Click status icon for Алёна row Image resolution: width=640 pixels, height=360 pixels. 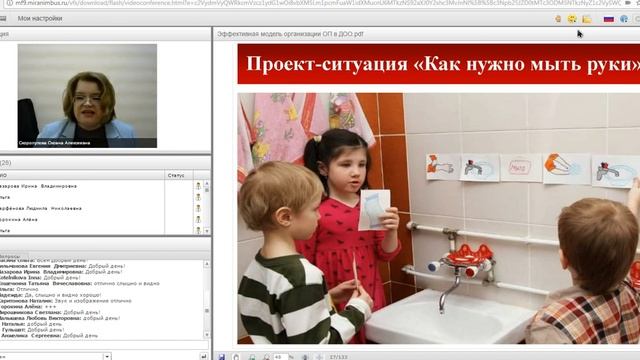click(x=198, y=220)
